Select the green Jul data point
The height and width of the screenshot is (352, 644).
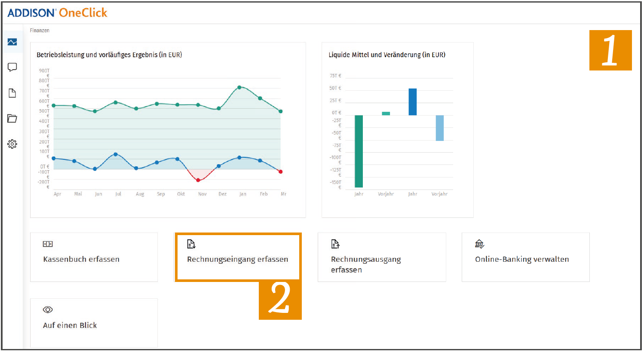click(x=116, y=102)
